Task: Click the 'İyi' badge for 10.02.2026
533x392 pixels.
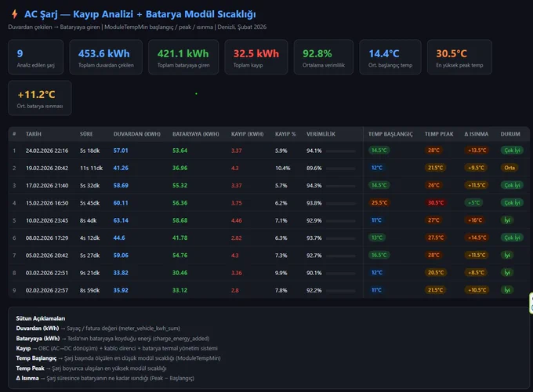Action: [x=507, y=220]
